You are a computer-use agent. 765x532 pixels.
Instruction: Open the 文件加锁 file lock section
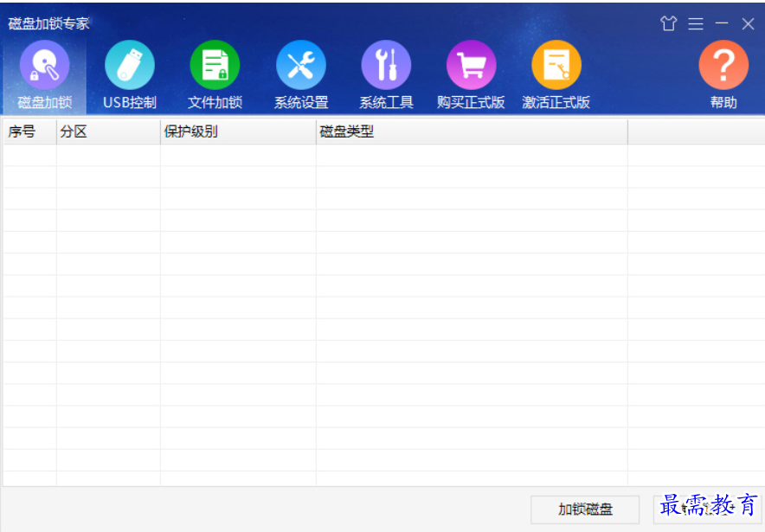215,75
